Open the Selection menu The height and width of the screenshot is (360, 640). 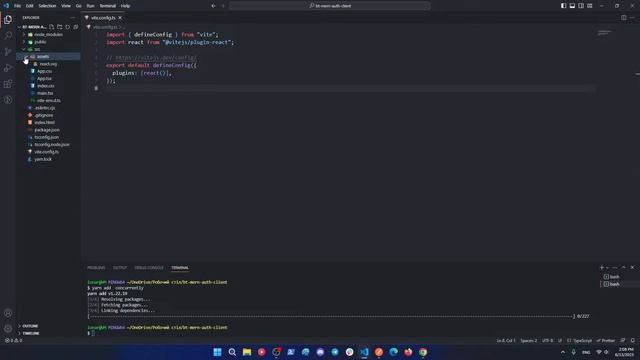[47, 6]
